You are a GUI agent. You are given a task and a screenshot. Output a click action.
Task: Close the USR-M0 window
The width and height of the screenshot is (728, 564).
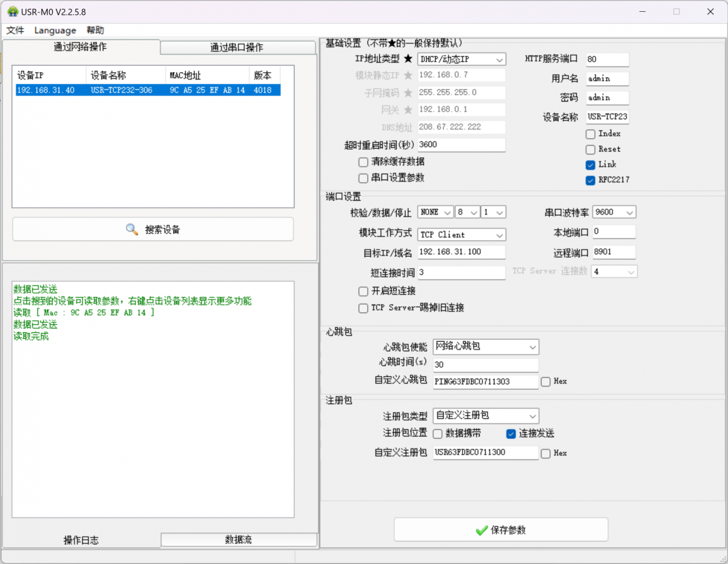tap(711, 12)
